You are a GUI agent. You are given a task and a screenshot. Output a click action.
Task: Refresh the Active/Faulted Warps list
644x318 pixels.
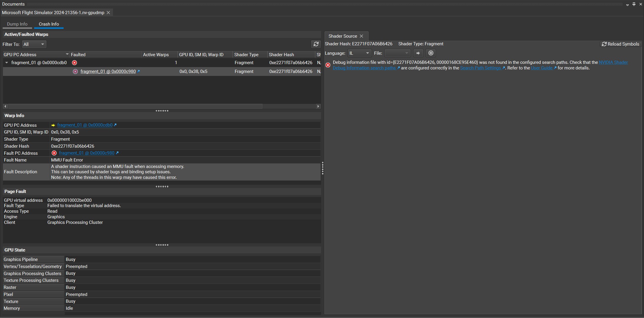(316, 44)
